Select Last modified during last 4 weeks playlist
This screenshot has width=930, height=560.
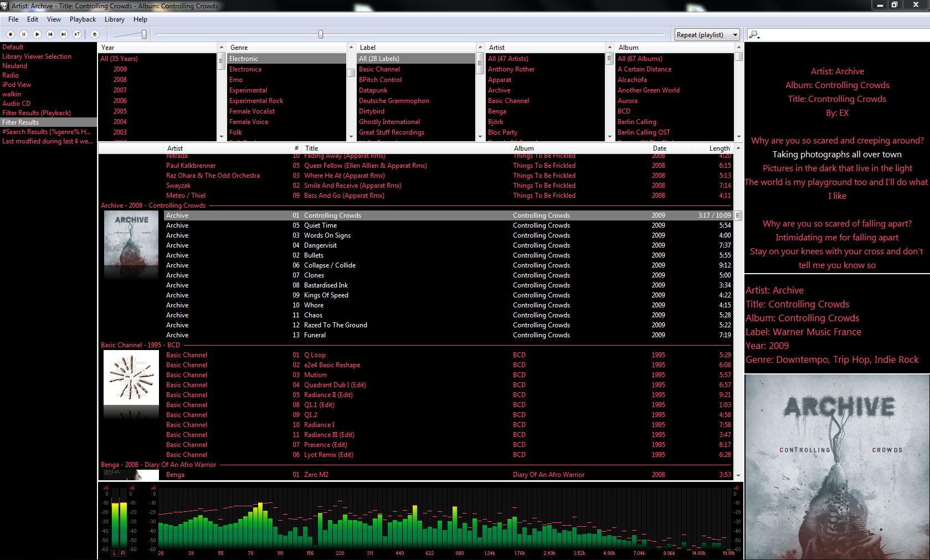(48, 141)
